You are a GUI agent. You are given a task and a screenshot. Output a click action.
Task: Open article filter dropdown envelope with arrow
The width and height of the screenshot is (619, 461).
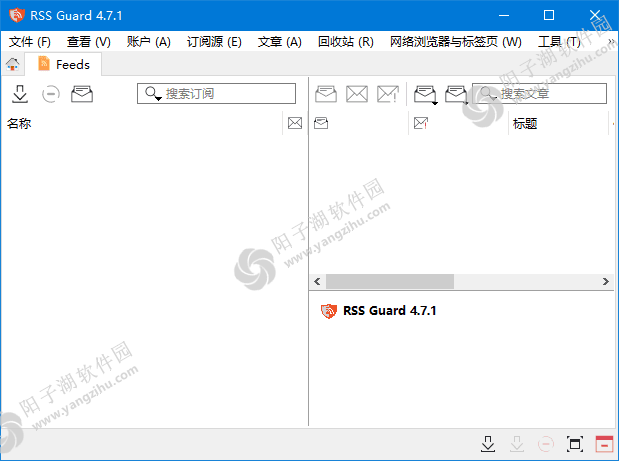[x=426, y=95]
